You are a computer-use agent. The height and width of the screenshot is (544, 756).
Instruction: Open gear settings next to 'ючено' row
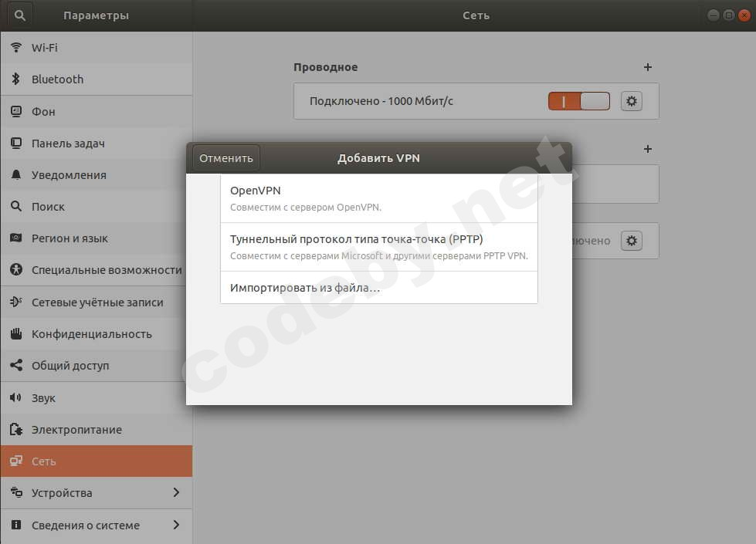coord(631,241)
